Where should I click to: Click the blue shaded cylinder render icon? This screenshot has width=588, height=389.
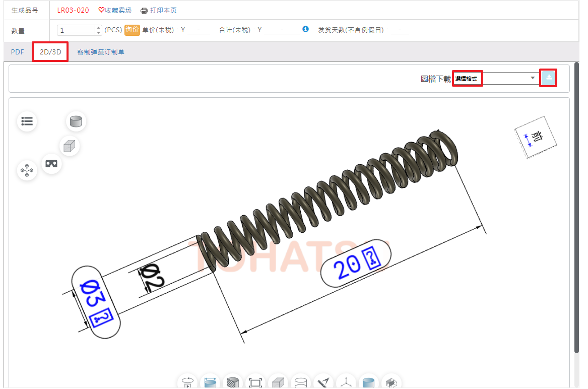point(368,382)
